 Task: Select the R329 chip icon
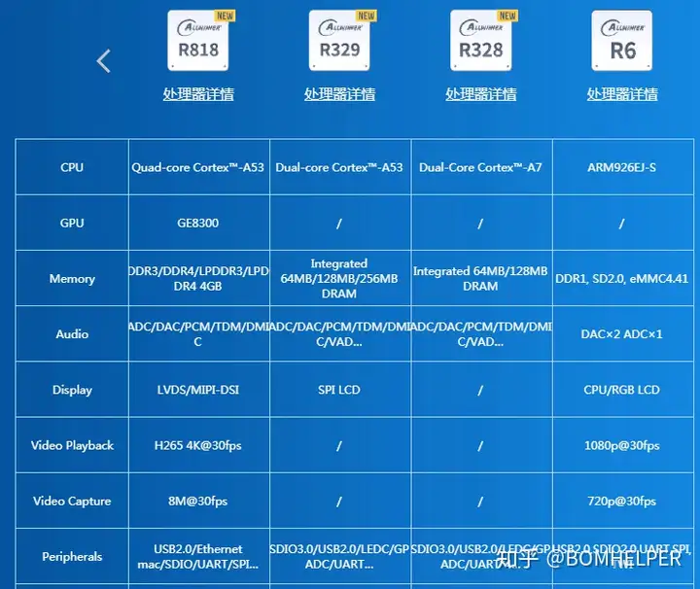[339, 41]
